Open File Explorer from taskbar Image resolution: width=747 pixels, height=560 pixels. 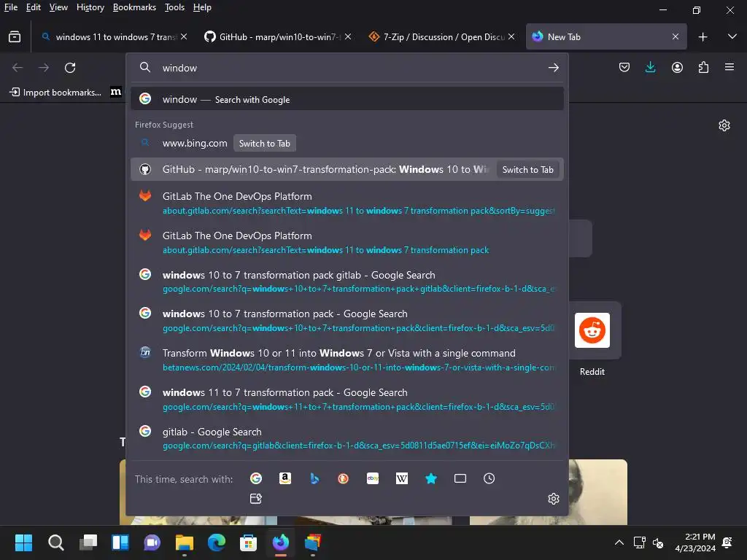point(184,542)
